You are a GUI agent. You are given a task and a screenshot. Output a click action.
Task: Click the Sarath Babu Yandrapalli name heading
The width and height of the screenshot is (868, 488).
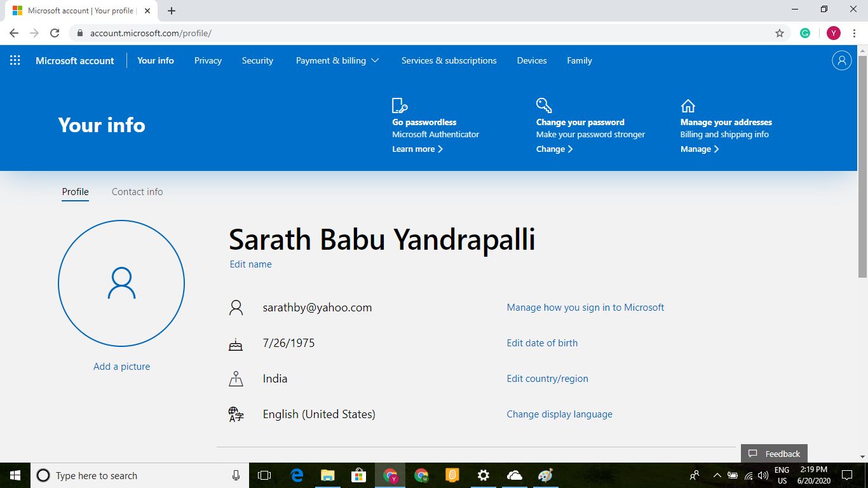tap(381, 240)
